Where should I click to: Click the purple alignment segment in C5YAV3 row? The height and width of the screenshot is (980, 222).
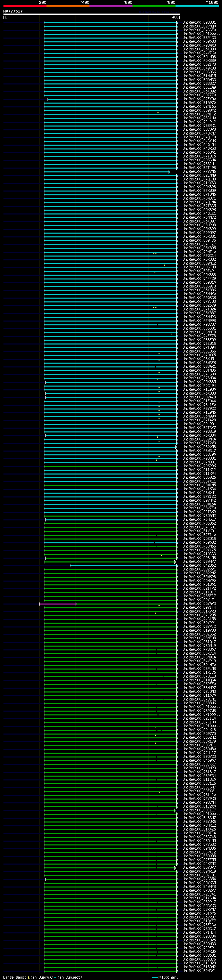point(58,604)
